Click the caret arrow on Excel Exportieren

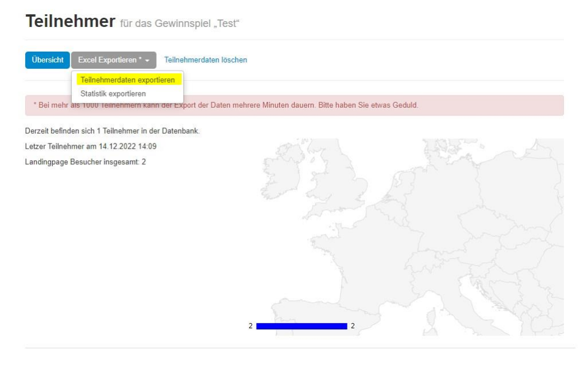[x=148, y=61]
